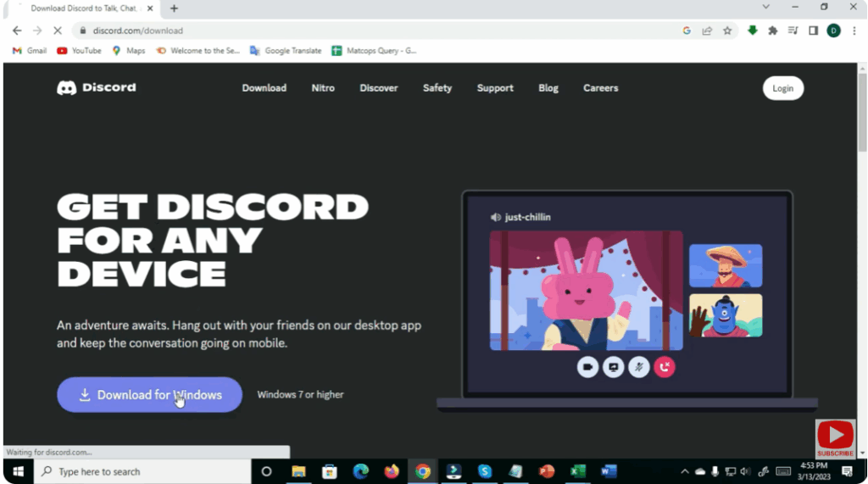The height and width of the screenshot is (484, 868).
Task: Open the Gmail bookmark
Action: click(30, 50)
